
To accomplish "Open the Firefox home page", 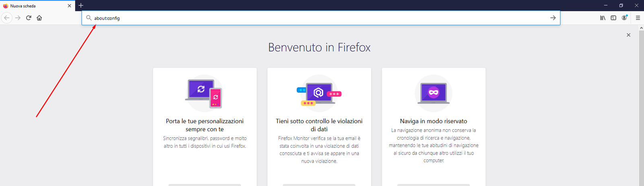I will pos(39,18).
